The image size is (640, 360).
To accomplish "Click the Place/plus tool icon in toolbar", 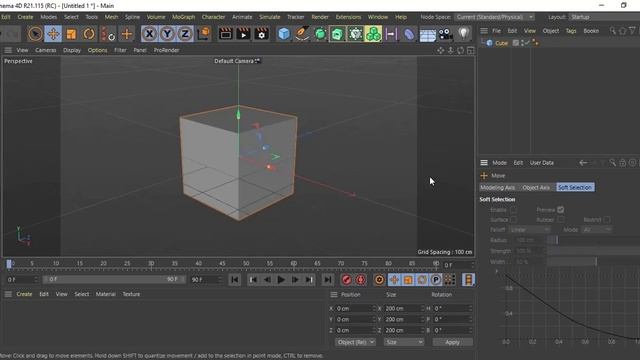I will click(x=127, y=34).
